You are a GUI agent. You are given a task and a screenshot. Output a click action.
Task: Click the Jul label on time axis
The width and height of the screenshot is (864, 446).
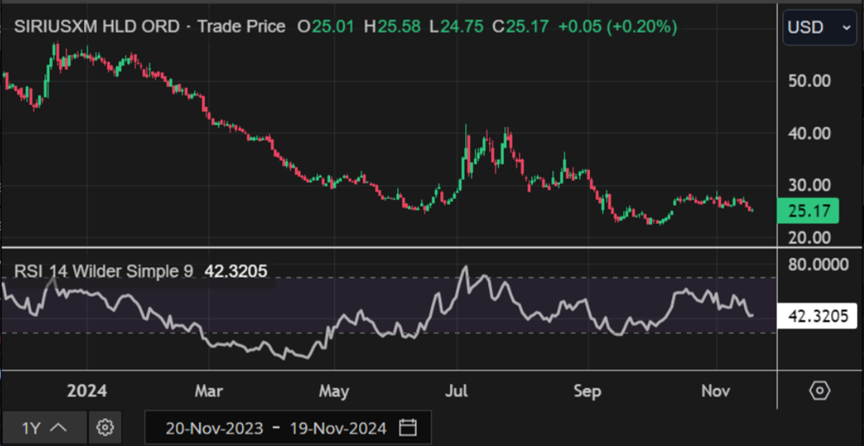coord(457,391)
